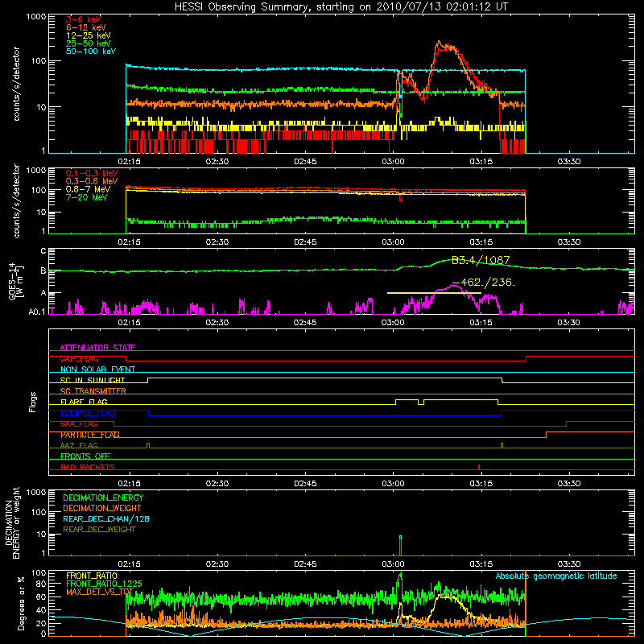
Task: Click the orange 6-12 keV flare peak
Action: click(x=439, y=43)
